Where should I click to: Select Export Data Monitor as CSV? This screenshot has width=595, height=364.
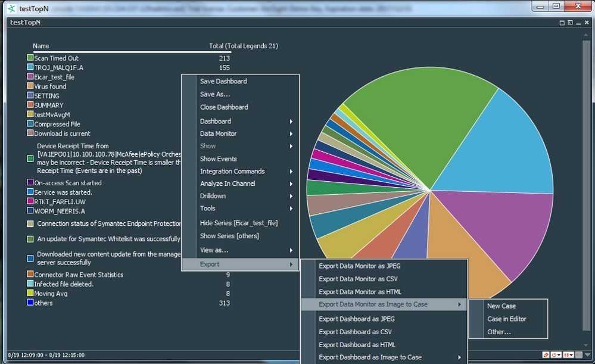point(384,279)
